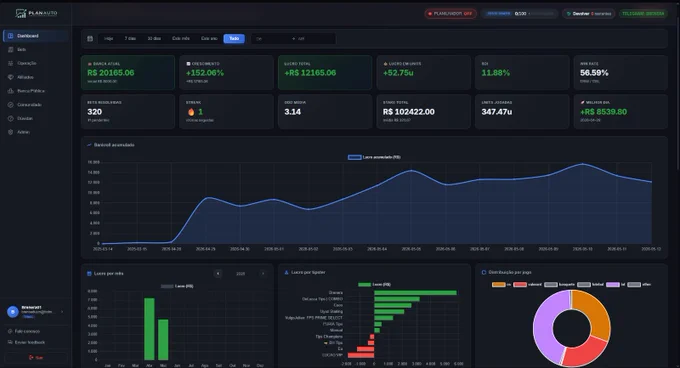Click the 3.14 odd média value

click(x=293, y=112)
